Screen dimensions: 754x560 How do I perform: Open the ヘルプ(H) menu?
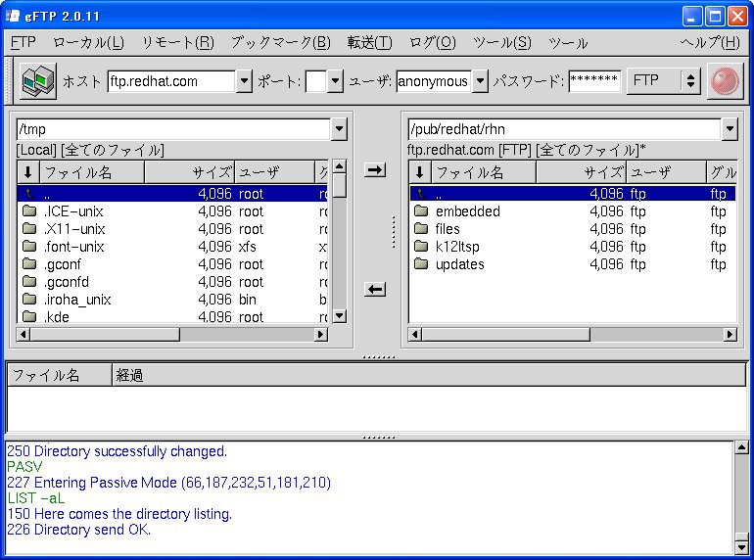[x=710, y=42]
